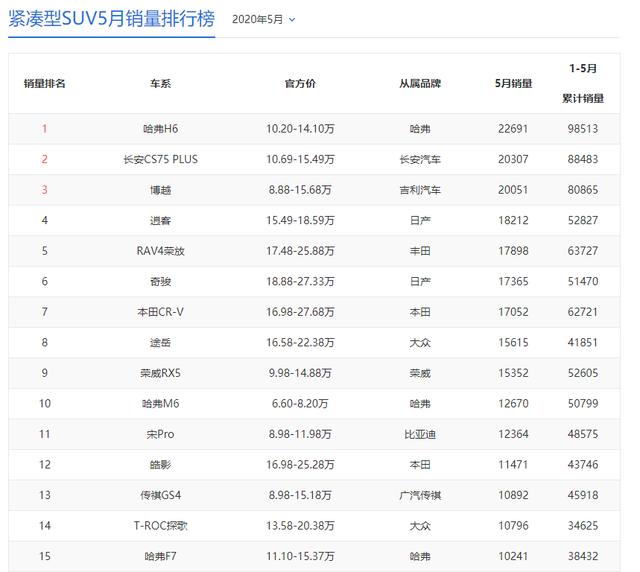Click cumulative sales value 88483
640x572 pixels.
tap(583, 159)
